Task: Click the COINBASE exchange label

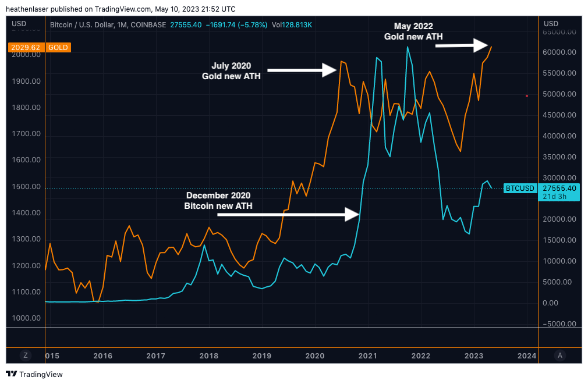Action: point(148,24)
